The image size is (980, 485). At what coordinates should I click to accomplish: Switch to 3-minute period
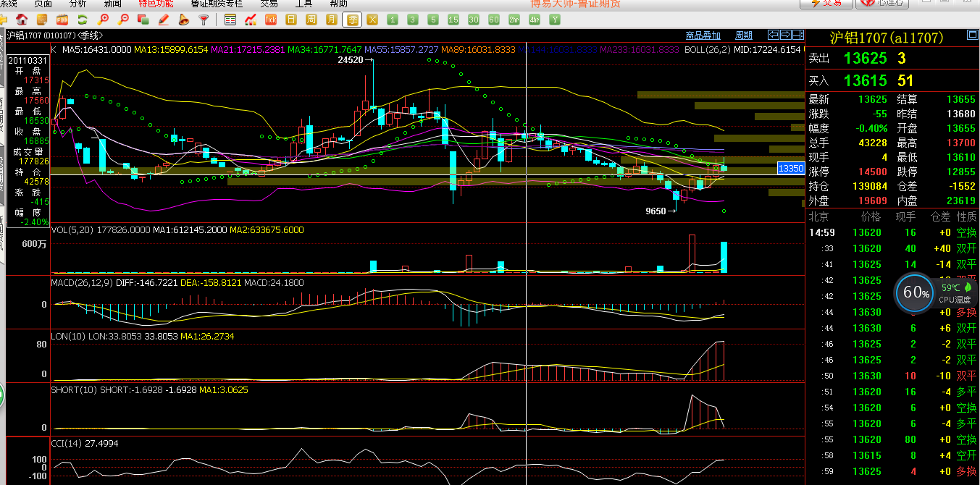click(x=413, y=20)
